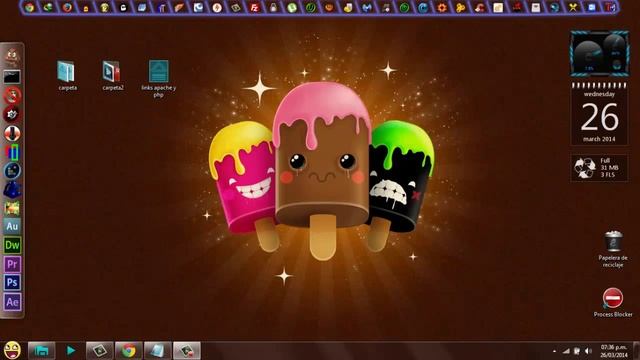The width and height of the screenshot is (640, 360).
Task: Open the padlock icon in the top dock
Action: [273, 7]
